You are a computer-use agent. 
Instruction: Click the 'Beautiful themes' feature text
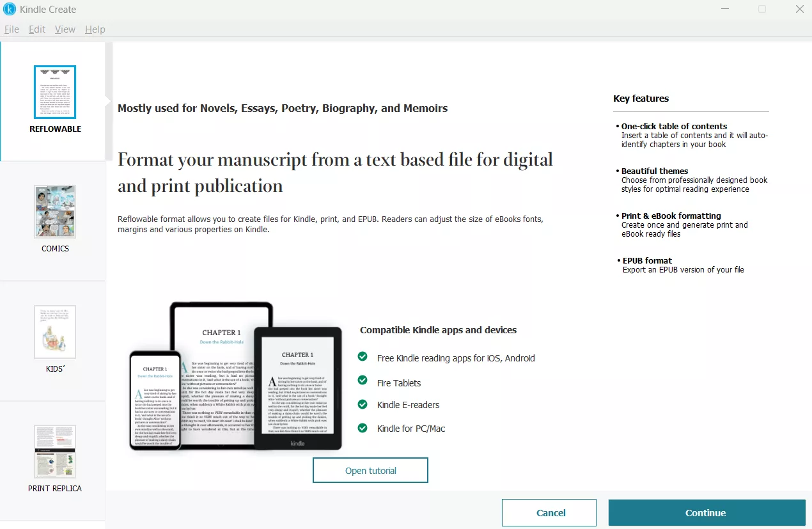pos(655,171)
